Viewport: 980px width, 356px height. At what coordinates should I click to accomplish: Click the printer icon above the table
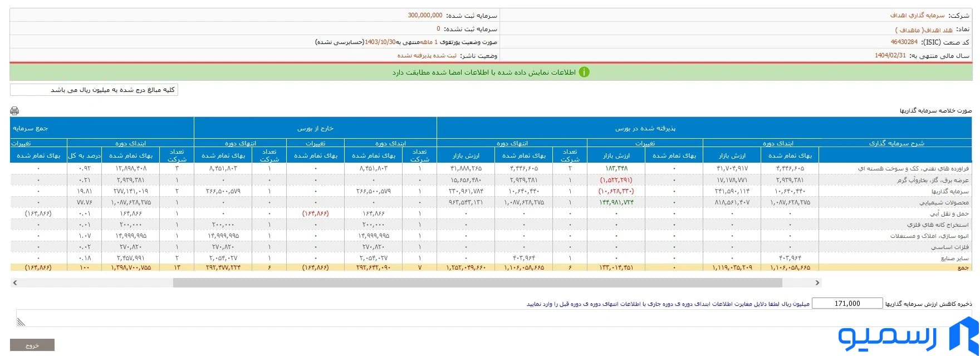[x=14, y=110]
